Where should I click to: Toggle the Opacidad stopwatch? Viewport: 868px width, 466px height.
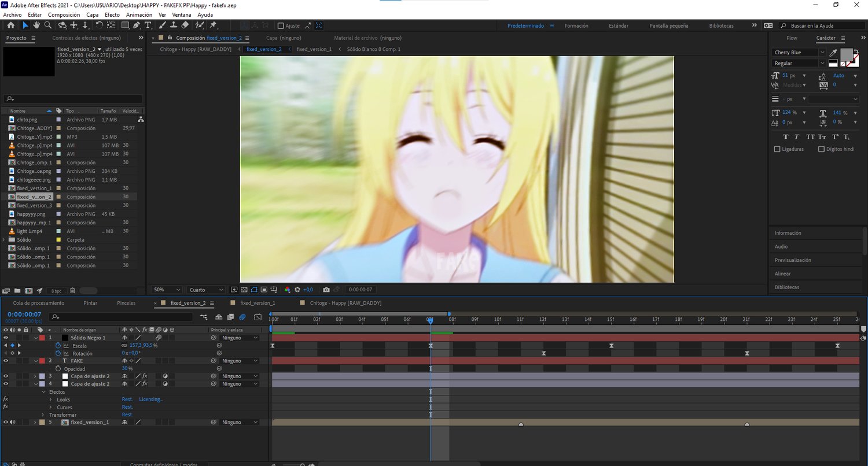coord(58,369)
